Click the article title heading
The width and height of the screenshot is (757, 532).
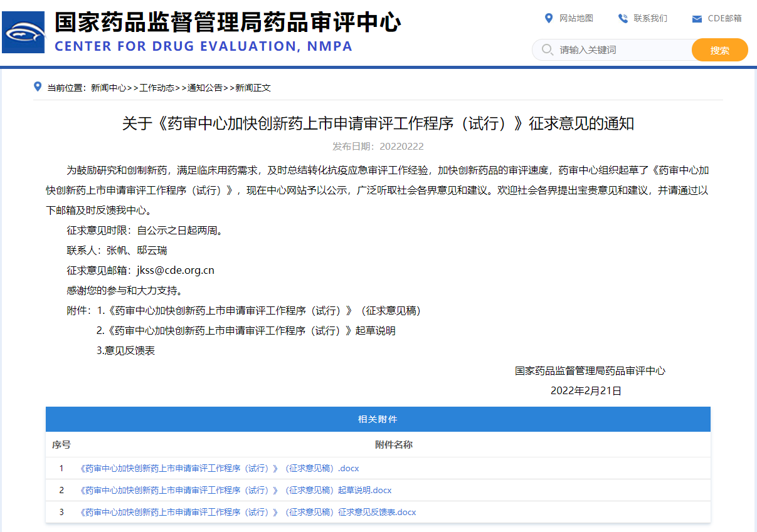pos(378,123)
